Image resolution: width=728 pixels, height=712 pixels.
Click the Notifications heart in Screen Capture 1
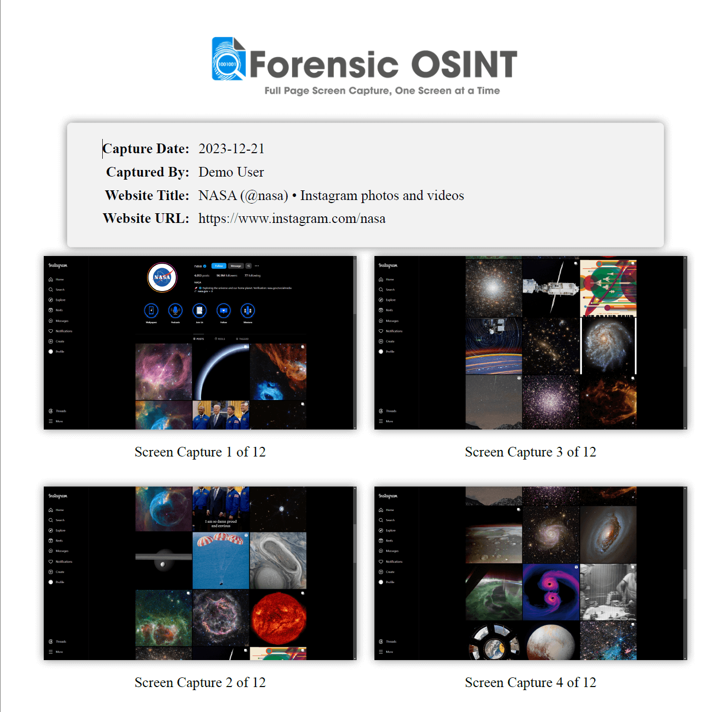(50, 331)
